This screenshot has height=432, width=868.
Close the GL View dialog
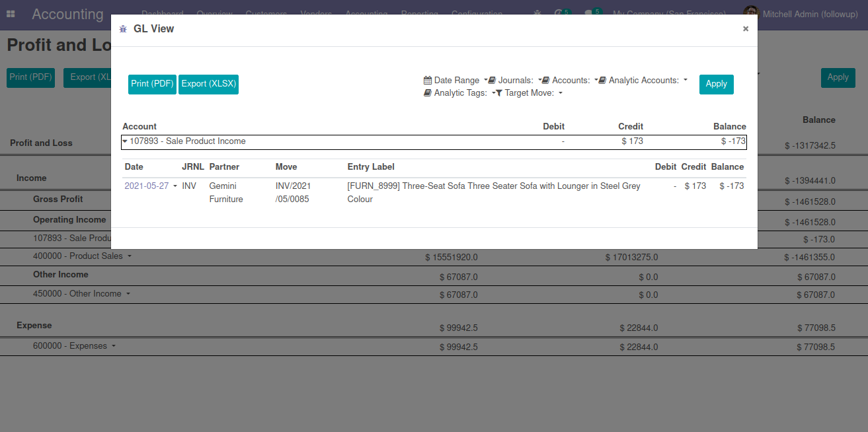[746, 28]
